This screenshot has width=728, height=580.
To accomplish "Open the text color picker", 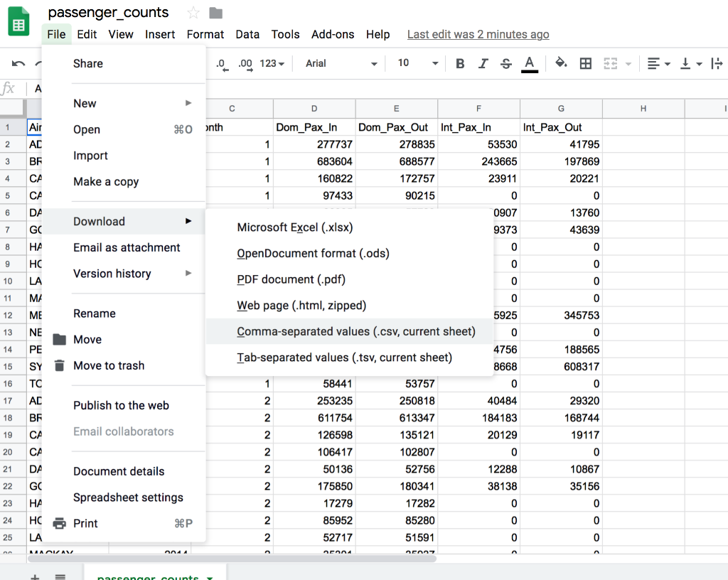I will [x=529, y=64].
